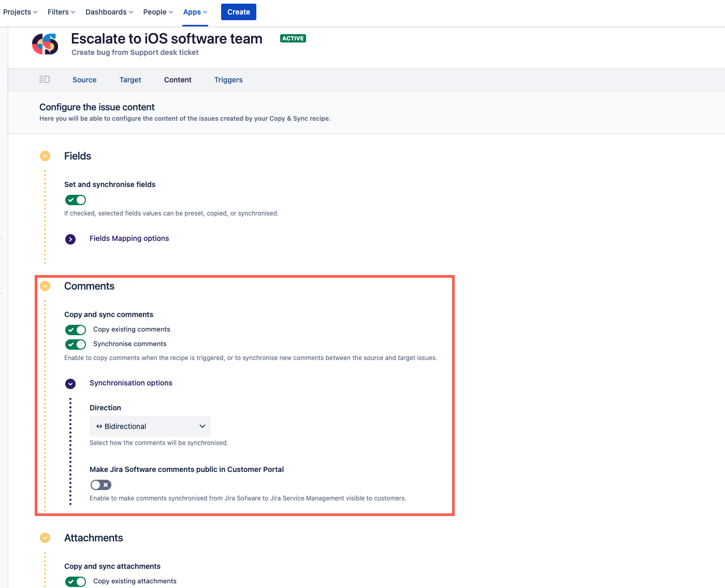This screenshot has height=588, width=725.
Task: Toggle off Set and synchronise fields switch
Action: pos(75,199)
